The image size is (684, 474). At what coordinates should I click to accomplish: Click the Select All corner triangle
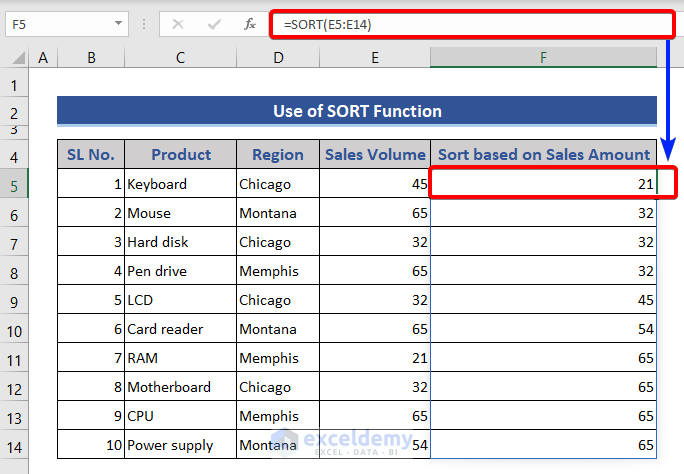tap(15, 59)
